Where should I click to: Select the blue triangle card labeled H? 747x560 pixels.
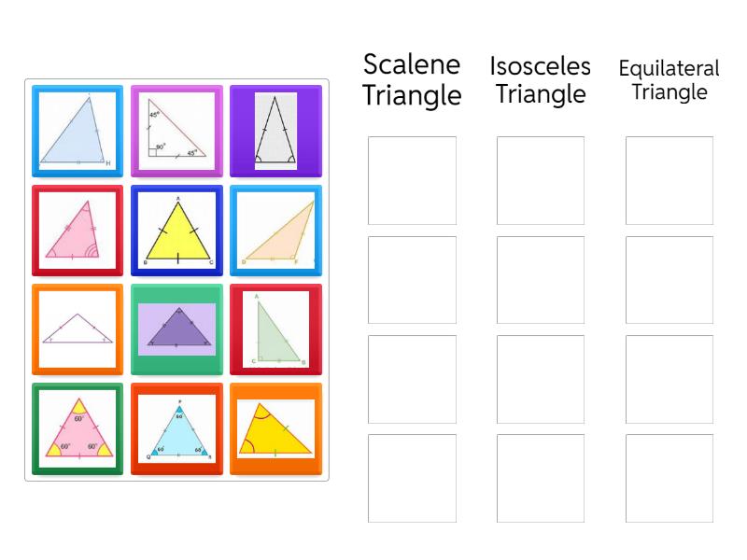[78, 132]
